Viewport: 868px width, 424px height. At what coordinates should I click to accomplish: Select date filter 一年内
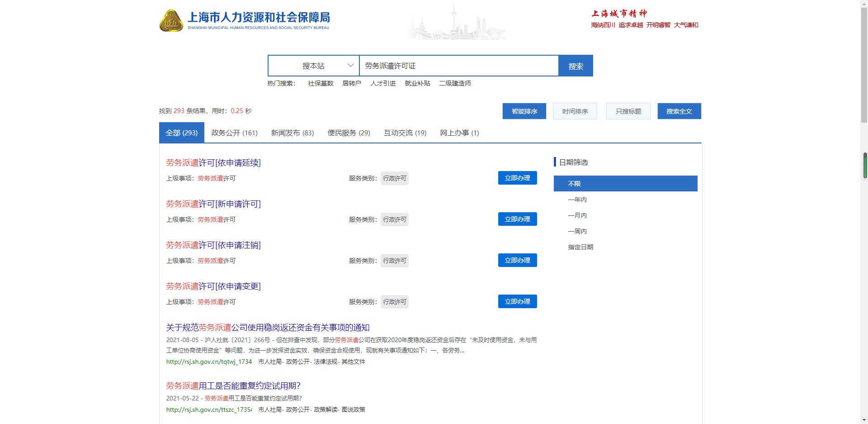577,200
